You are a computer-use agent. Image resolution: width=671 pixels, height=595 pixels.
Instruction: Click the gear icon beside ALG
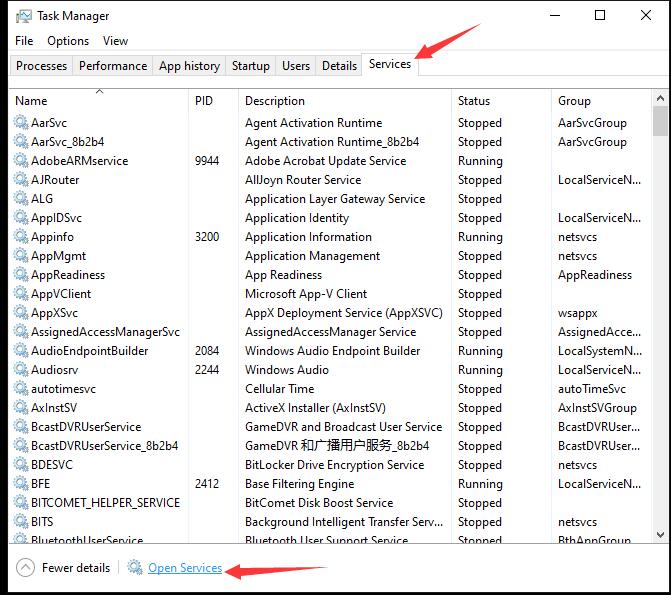(21, 198)
